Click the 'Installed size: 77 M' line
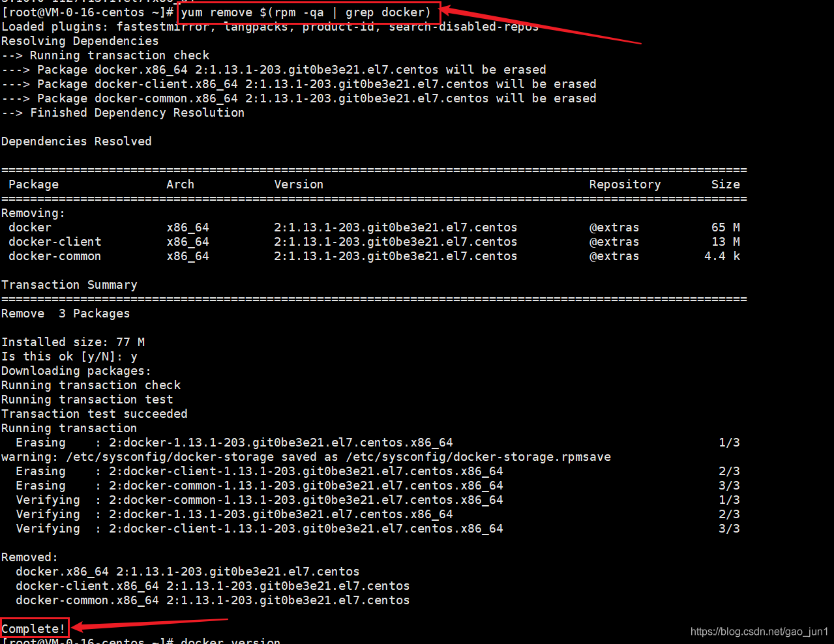Image resolution: width=834 pixels, height=644 pixels. point(73,342)
